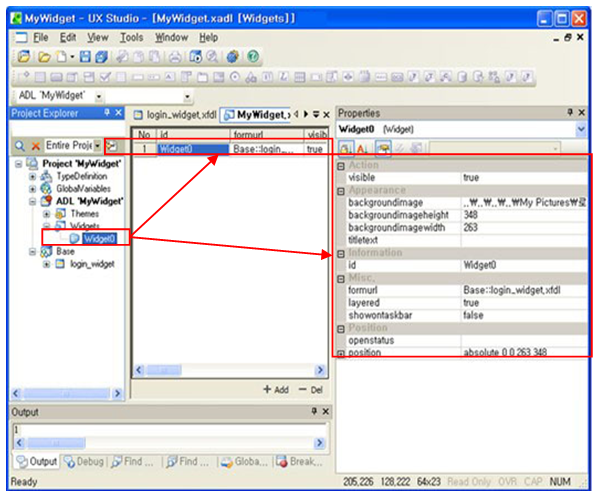Screen dimensions: 597x496
Task: Expand the login_widget tree node
Action: coord(46,264)
